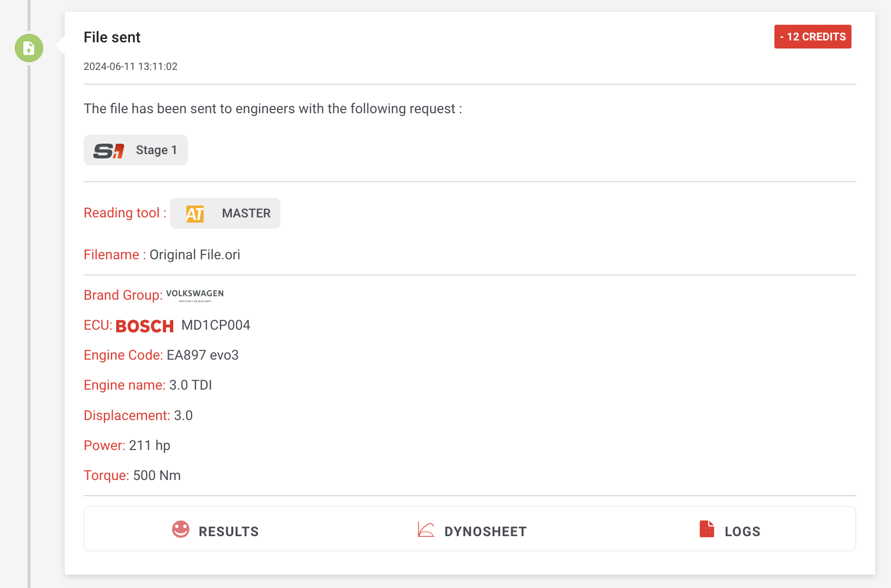Open the DYNOSHEET tab
This screenshot has height=588, width=891.
tap(485, 531)
